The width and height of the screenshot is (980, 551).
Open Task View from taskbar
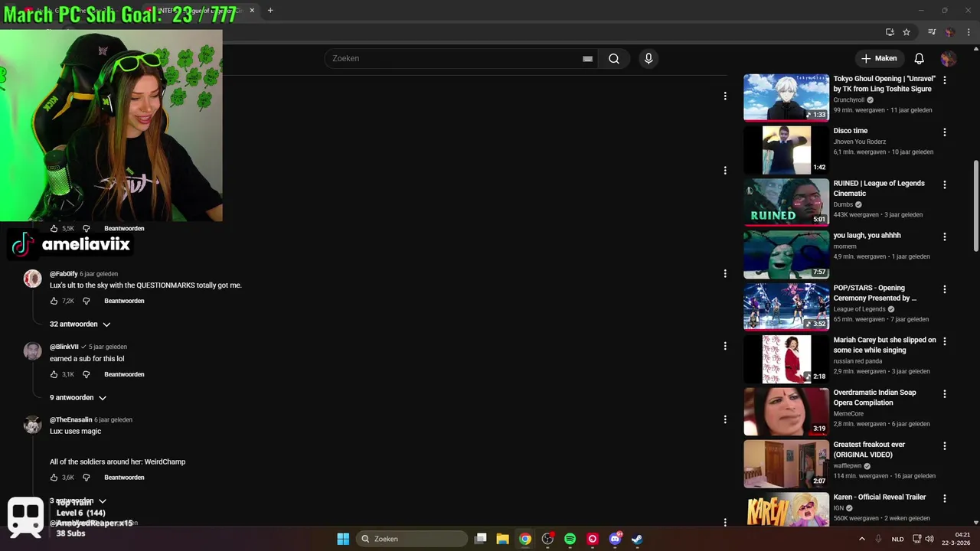pos(480,539)
